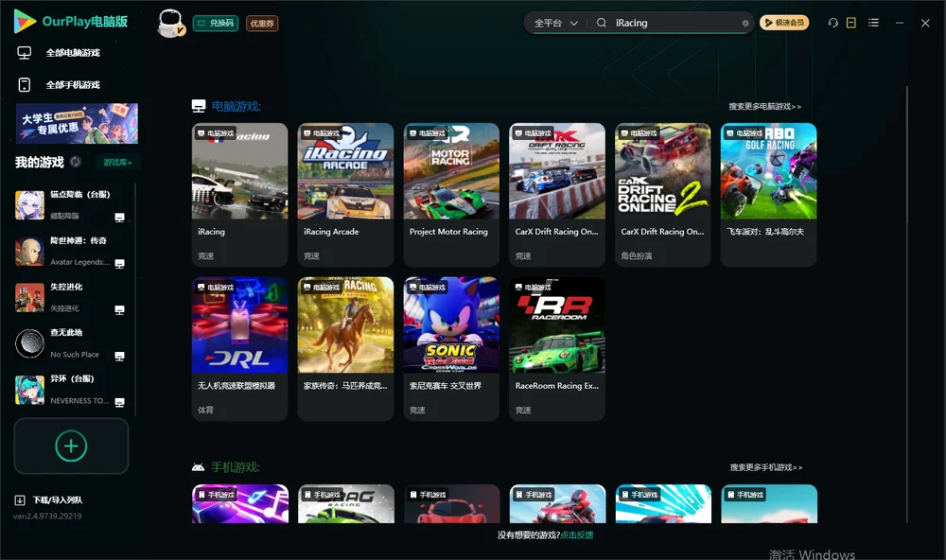Open the 游戏库 link
The image size is (946, 560).
point(117,162)
